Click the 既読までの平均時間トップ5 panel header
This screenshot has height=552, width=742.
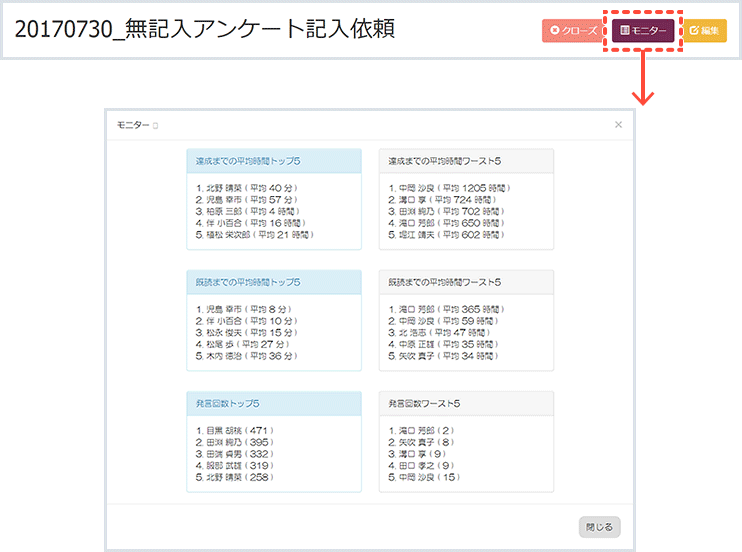(273, 283)
